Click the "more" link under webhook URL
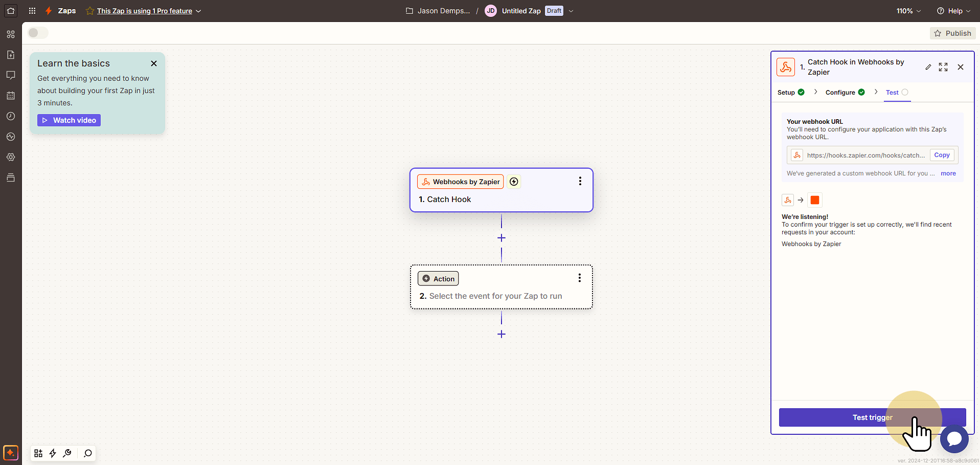This screenshot has width=980, height=465. point(948,173)
